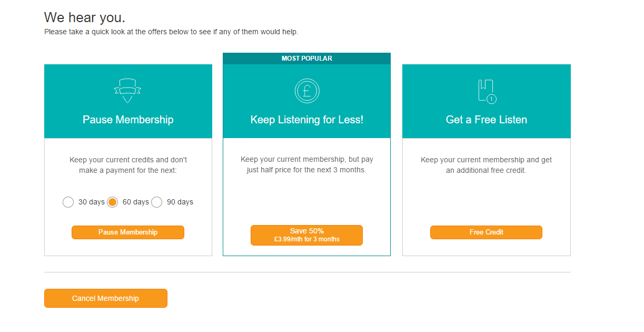The image size is (644, 332).
Task: Claim the Free Credit button
Action: tap(486, 232)
